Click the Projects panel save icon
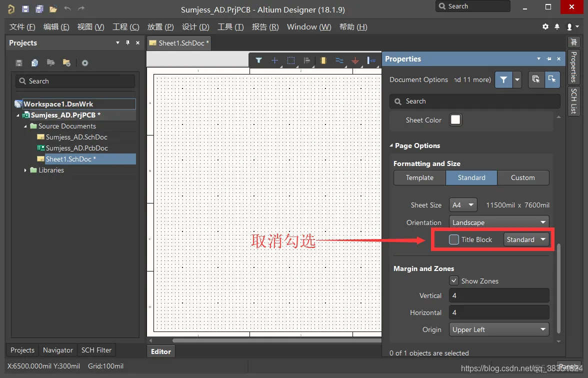Viewport: 588px width, 378px height. (x=19, y=62)
